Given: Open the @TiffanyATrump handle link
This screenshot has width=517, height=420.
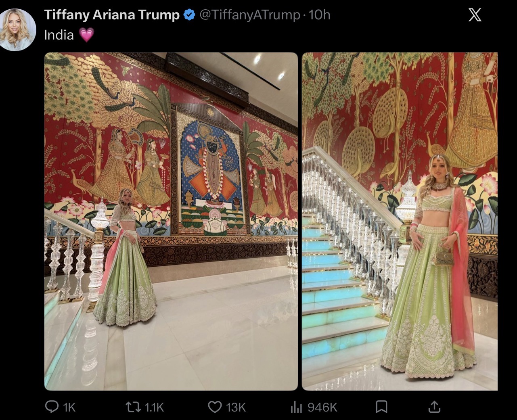Looking at the screenshot, I should click(x=250, y=15).
